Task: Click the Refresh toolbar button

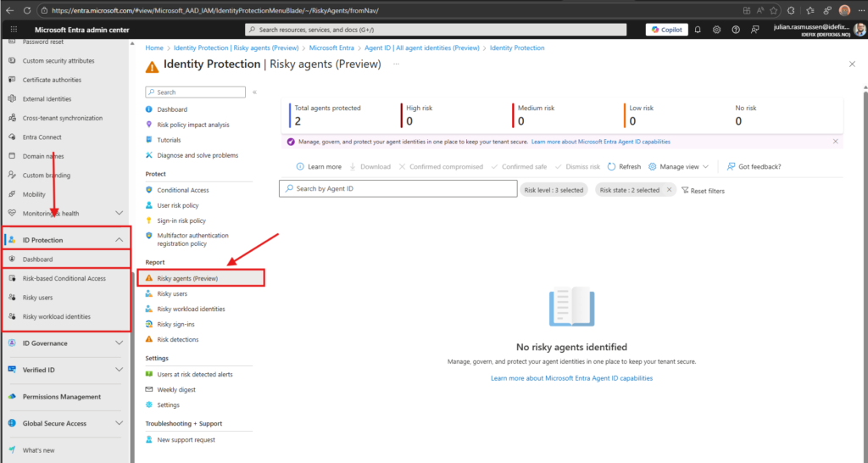Action: (x=624, y=167)
